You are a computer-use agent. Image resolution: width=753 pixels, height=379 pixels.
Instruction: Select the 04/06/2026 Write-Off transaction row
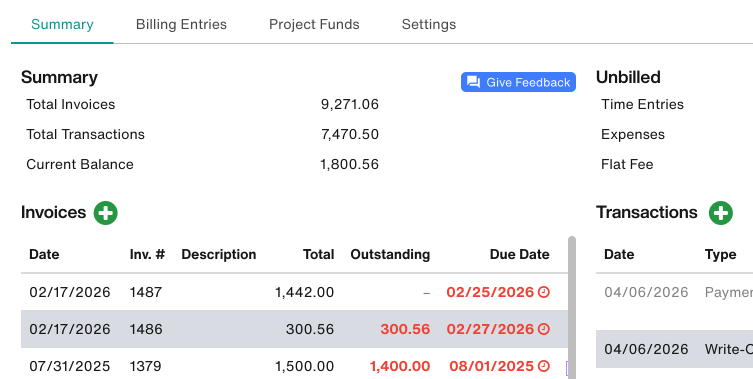click(x=675, y=349)
